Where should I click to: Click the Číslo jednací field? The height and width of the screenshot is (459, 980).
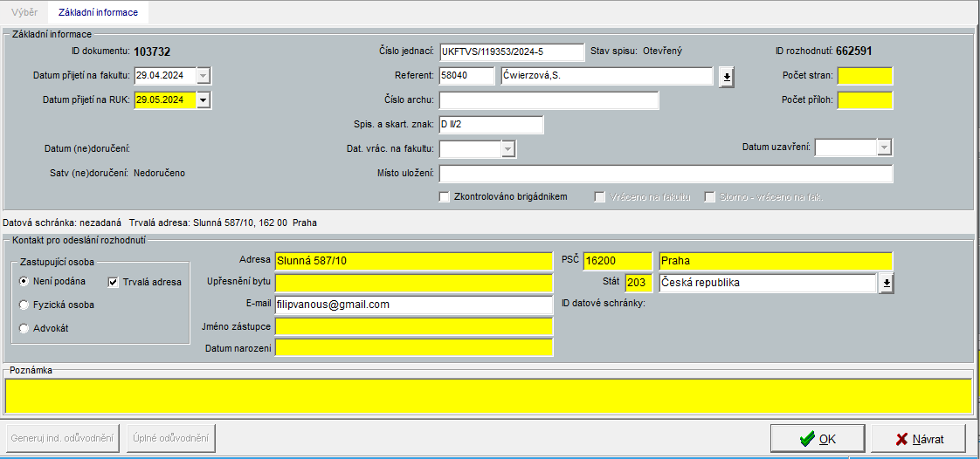pyautogui.click(x=511, y=52)
